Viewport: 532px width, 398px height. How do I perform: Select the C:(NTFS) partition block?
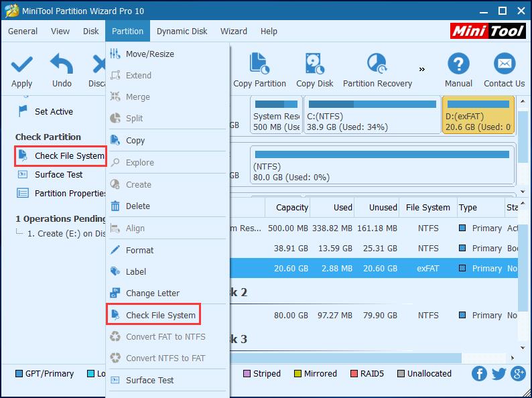tap(372, 115)
